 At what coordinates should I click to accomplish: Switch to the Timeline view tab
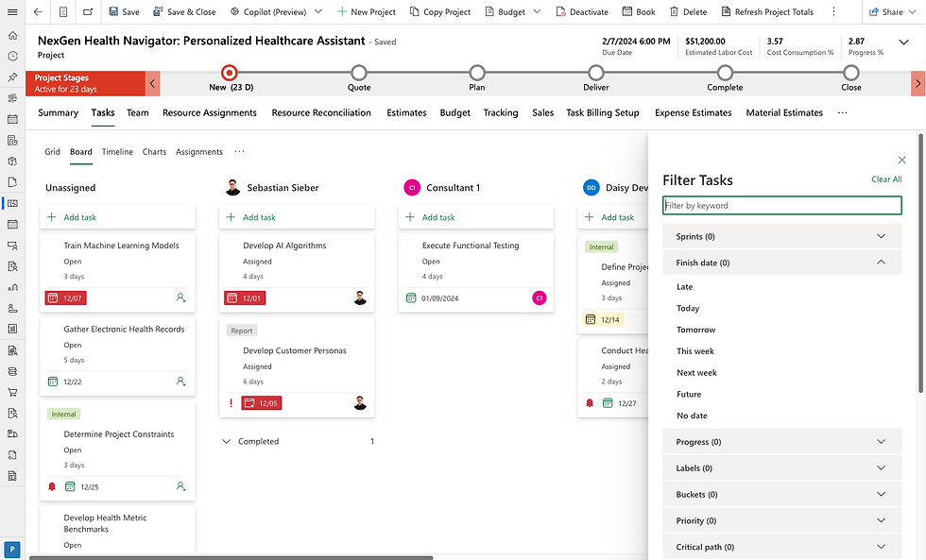117,151
